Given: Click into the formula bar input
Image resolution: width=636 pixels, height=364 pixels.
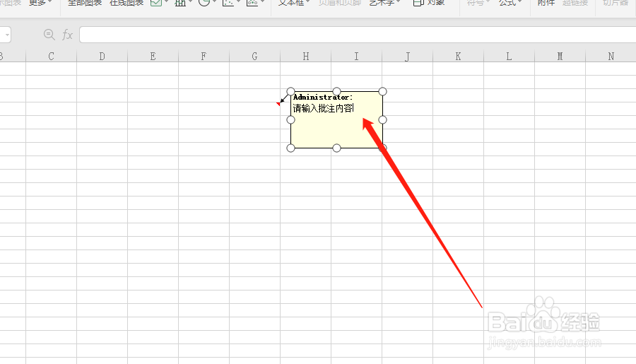Looking at the screenshot, I should coord(358,35).
